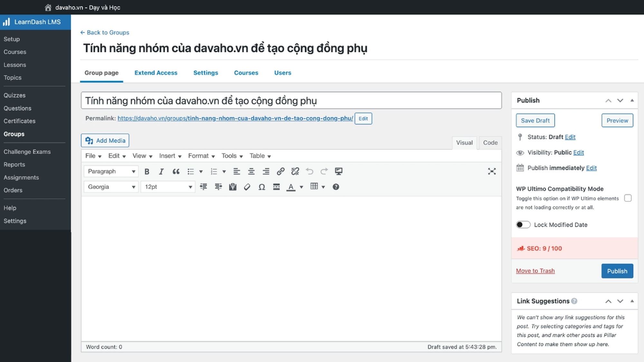Click the LearnDash LMS logo icon
This screenshot has height=362, width=644.
pyautogui.click(x=6, y=22)
